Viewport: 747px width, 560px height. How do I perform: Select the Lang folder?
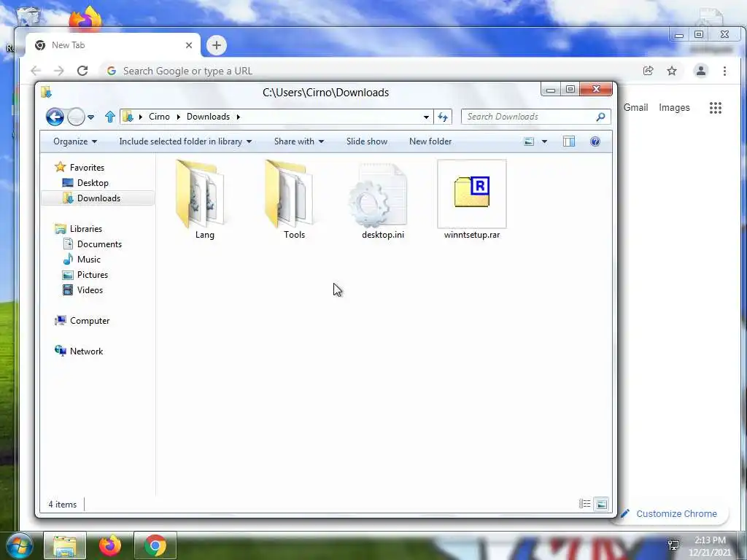(x=203, y=199)
